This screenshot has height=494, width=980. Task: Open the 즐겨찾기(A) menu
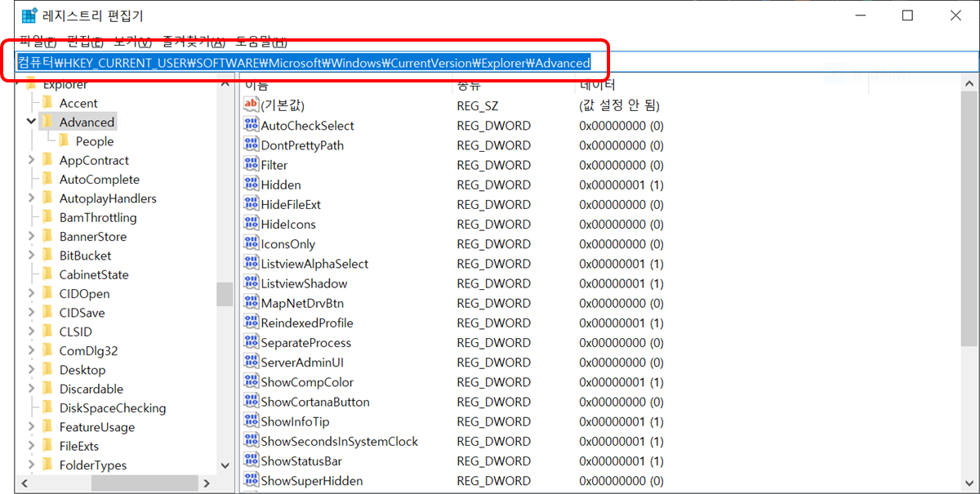pos(194,41)
